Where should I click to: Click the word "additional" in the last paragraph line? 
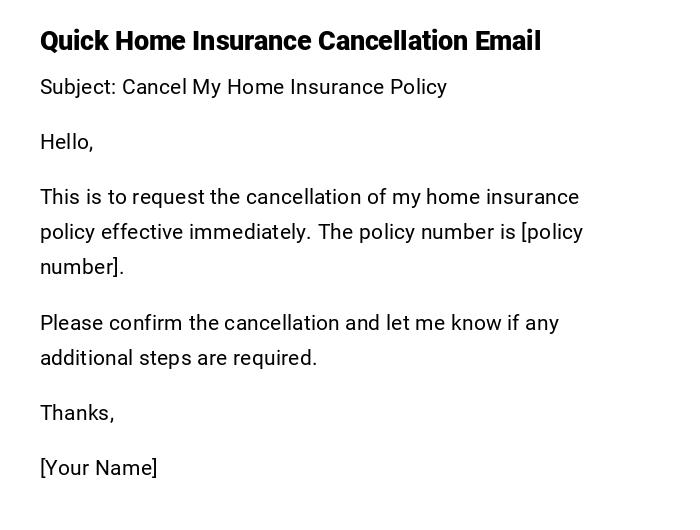[x=87, y=358]
